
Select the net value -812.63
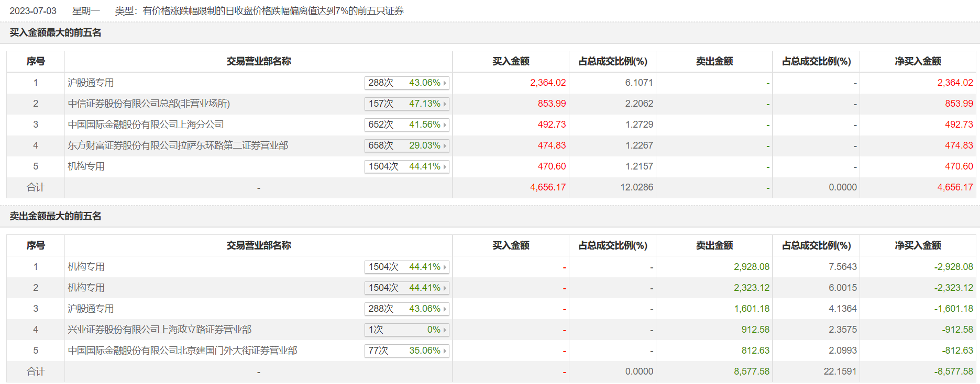[957, 351]
